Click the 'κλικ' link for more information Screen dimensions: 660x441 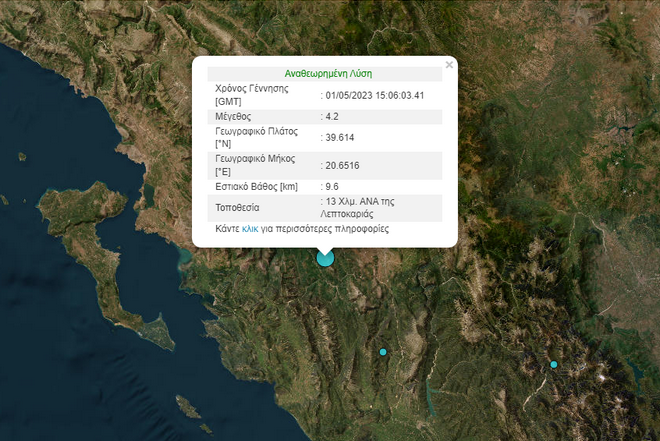pos(250,229)
